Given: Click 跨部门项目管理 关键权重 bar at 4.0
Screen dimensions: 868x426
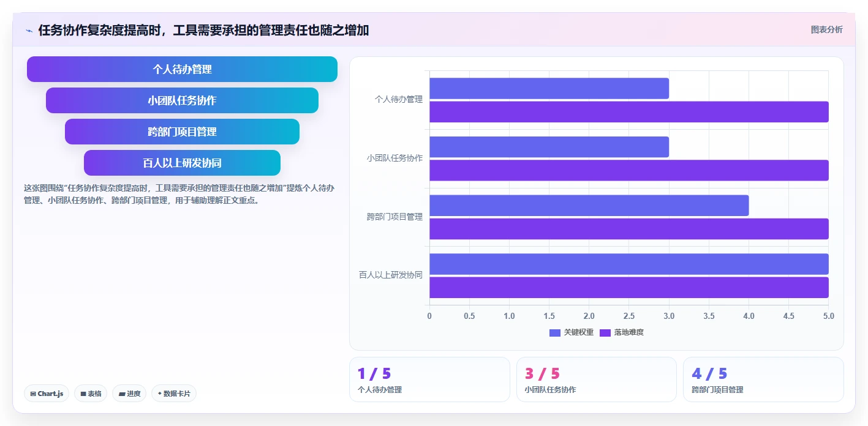Looking at the screenshot, I should coord(589,206).
